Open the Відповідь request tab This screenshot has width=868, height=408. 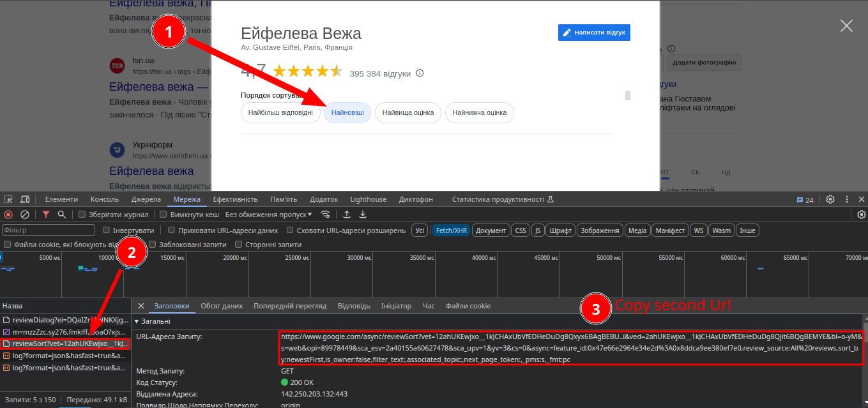tap(354, 306)
